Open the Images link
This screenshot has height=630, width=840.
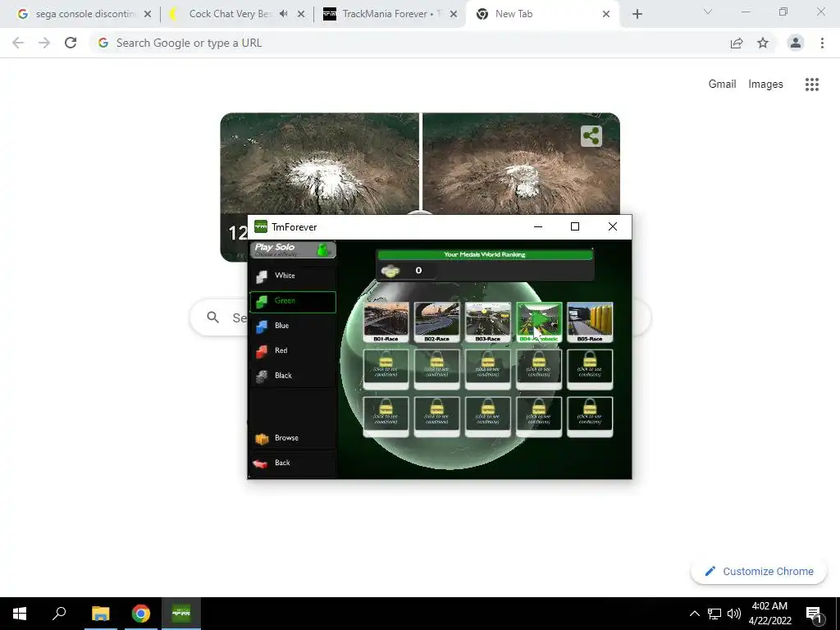765,84
